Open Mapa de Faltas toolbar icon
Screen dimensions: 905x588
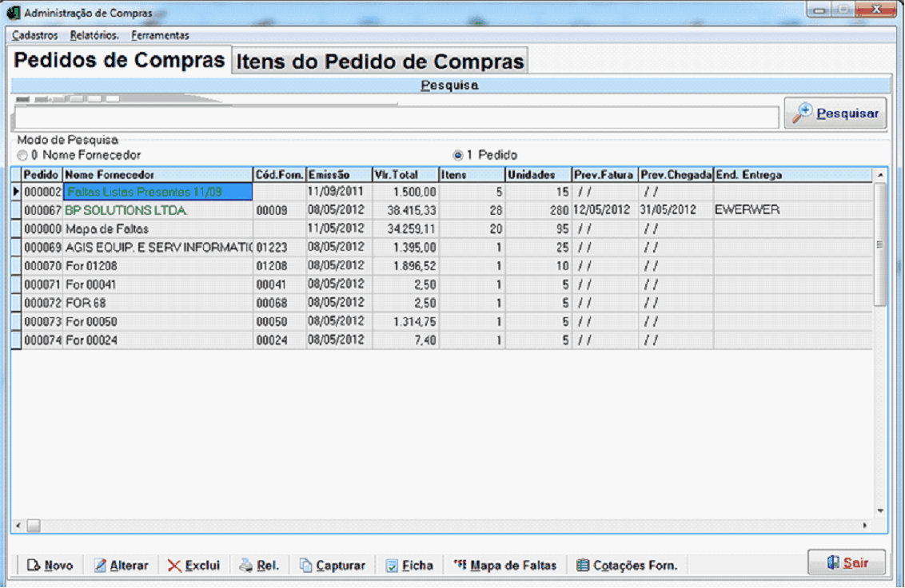pos(460,565)
